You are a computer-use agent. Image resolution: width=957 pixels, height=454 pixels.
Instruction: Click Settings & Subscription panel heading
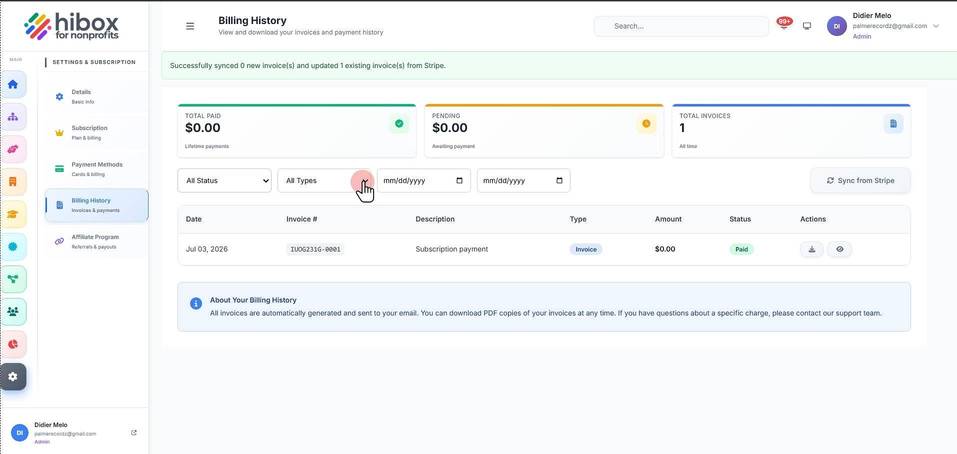(x=94, y=62)
